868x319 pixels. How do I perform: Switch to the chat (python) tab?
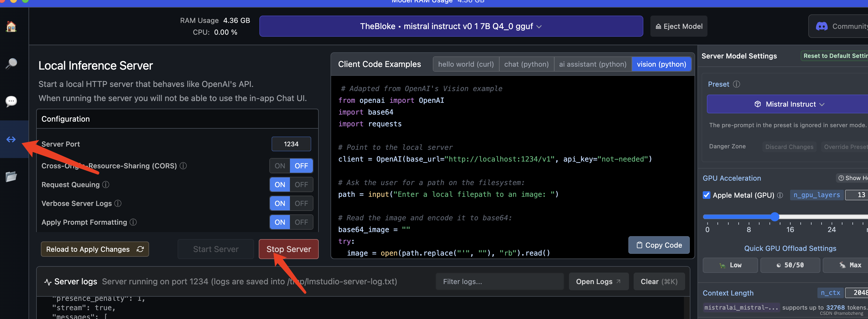pos(526,64)
